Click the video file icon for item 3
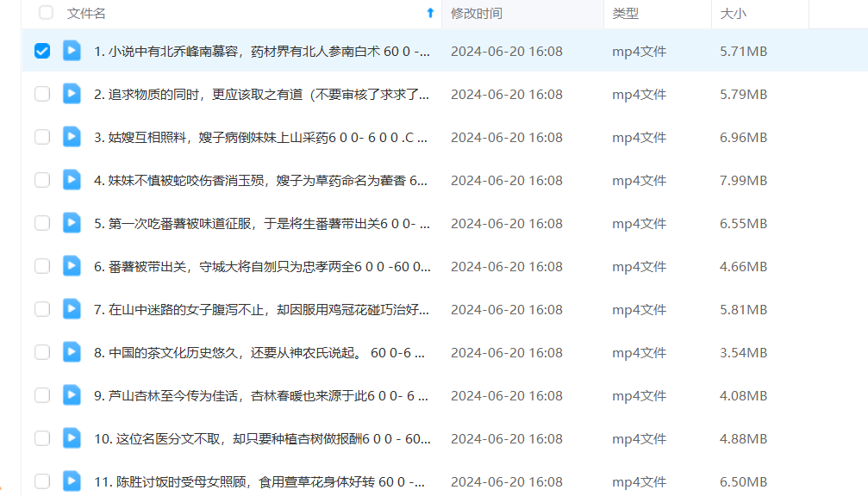This screenshot has height=496, width=868. coord(72,137)
